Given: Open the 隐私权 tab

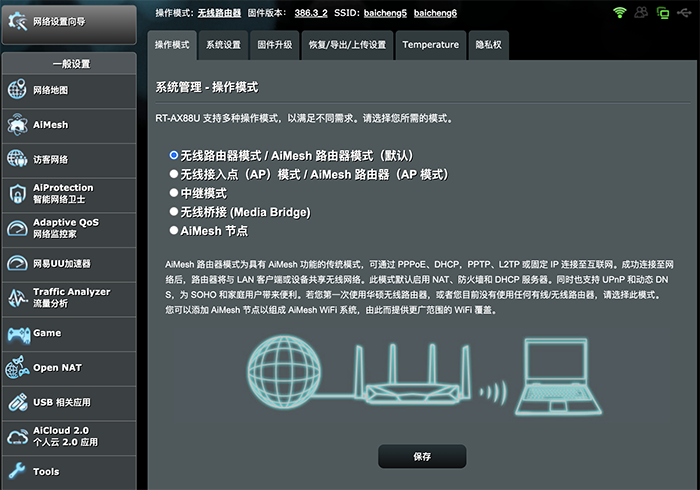Looking at the screenshot, I should pyautogui.click(x=488, y=45).
